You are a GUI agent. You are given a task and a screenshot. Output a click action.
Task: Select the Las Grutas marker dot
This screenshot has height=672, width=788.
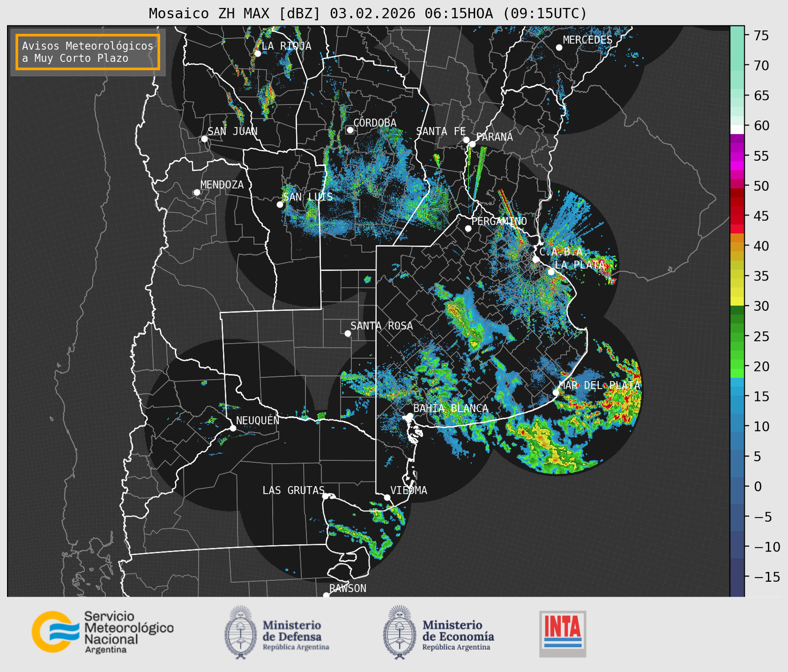click(326, 496)
